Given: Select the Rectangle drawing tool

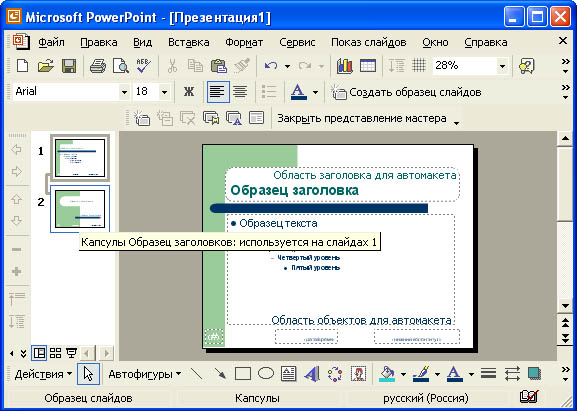Looking at the screenshot, I should click(243, 374).
